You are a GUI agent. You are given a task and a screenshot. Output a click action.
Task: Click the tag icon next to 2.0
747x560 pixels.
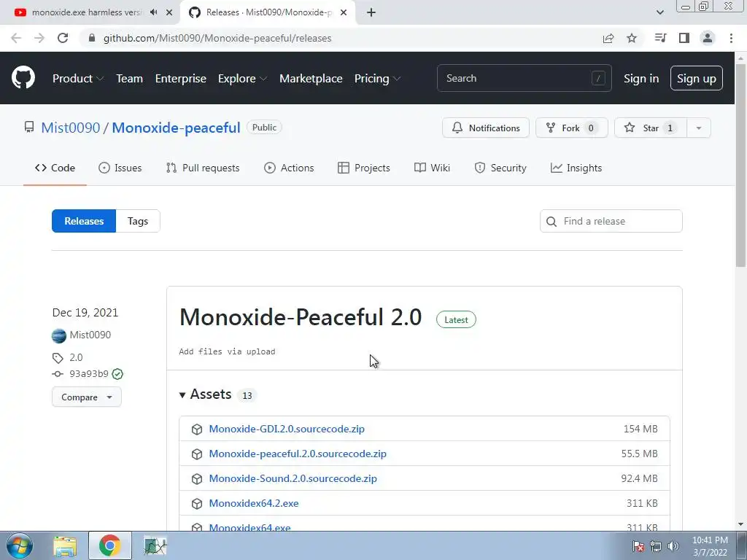58,357
